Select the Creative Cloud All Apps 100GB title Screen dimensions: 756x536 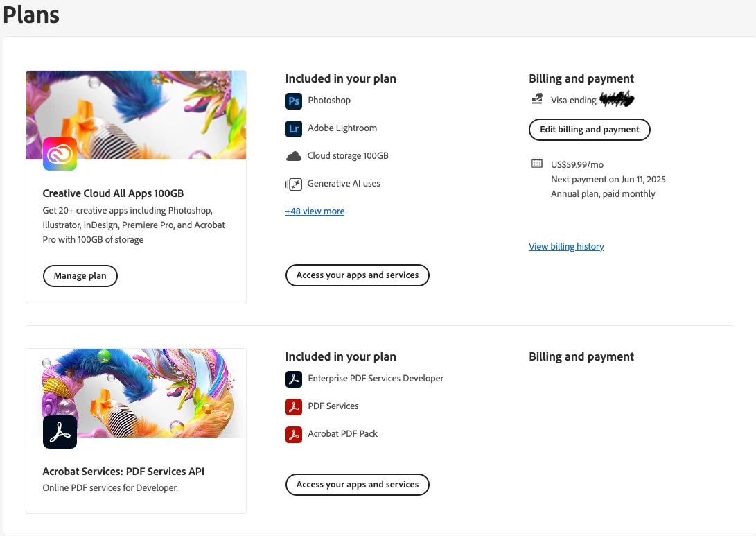point(113,193)
